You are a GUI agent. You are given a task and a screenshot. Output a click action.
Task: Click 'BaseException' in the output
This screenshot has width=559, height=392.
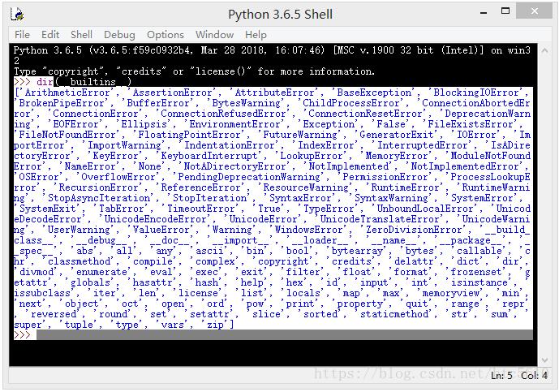pyautogui.click(x=374, y=93)
